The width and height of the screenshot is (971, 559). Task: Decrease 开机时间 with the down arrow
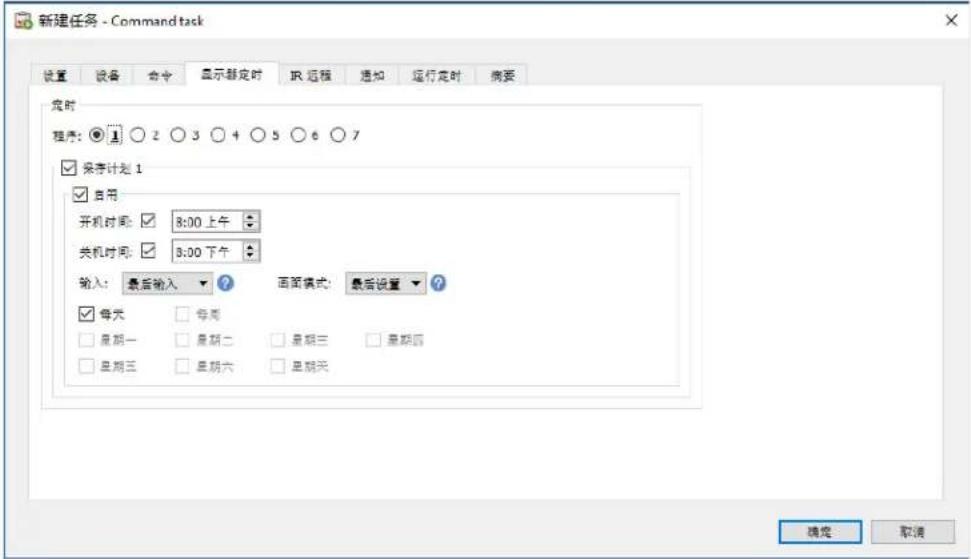tap(250, 226)
